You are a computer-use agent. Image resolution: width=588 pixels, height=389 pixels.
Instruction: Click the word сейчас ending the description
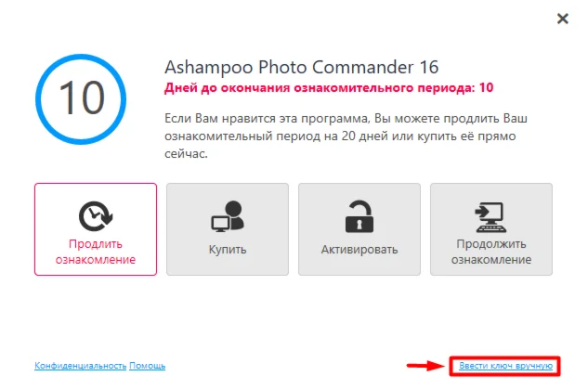coord(186,154)
